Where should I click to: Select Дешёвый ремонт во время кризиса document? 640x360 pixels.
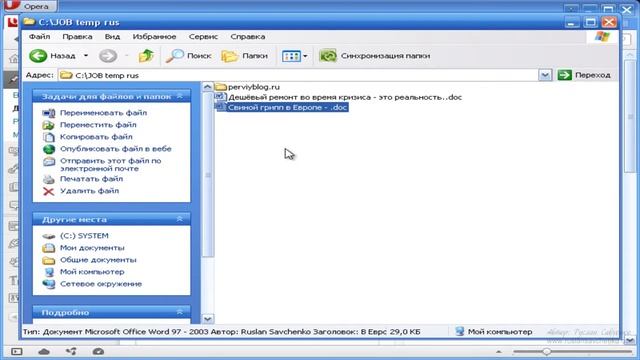pos(345,97)
